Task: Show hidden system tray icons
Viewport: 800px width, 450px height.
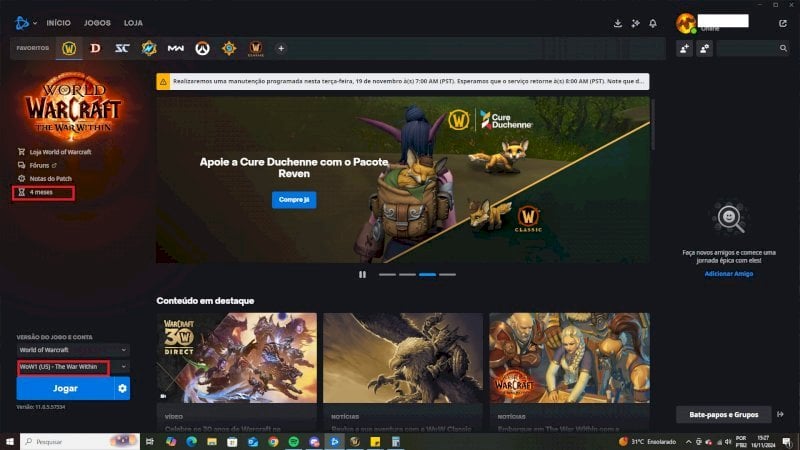Action: click(688, 442)
